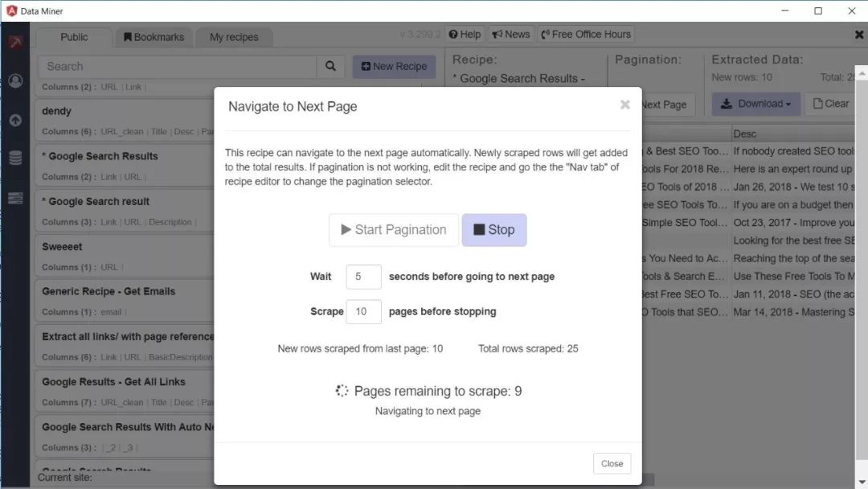This screenshot has width=868, height=489.
Task: Edit the Wait seconds field
Action: tap(364, 277)
